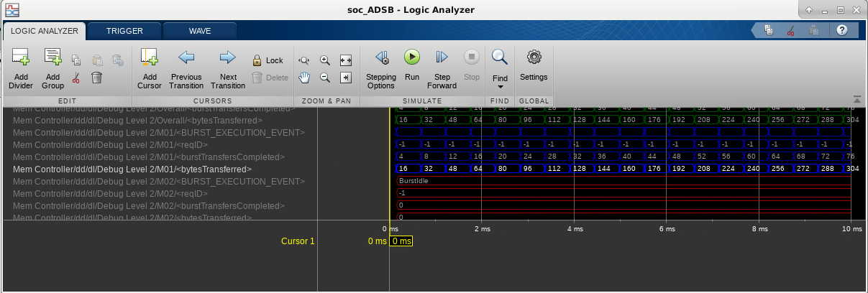The height and width of the screenshot is (293, 868).
Task: Delete selection with Edit section trash icon
Action: tap(96, 78)
